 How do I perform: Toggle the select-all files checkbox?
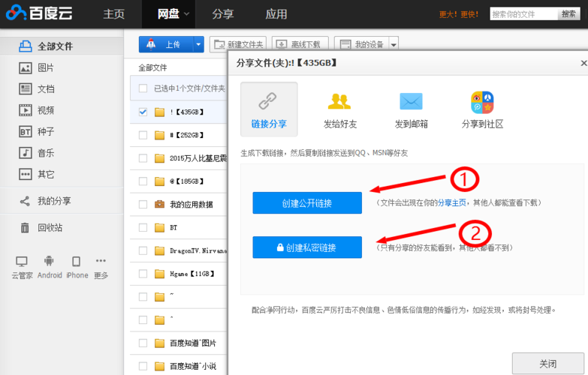pos(143,88)
